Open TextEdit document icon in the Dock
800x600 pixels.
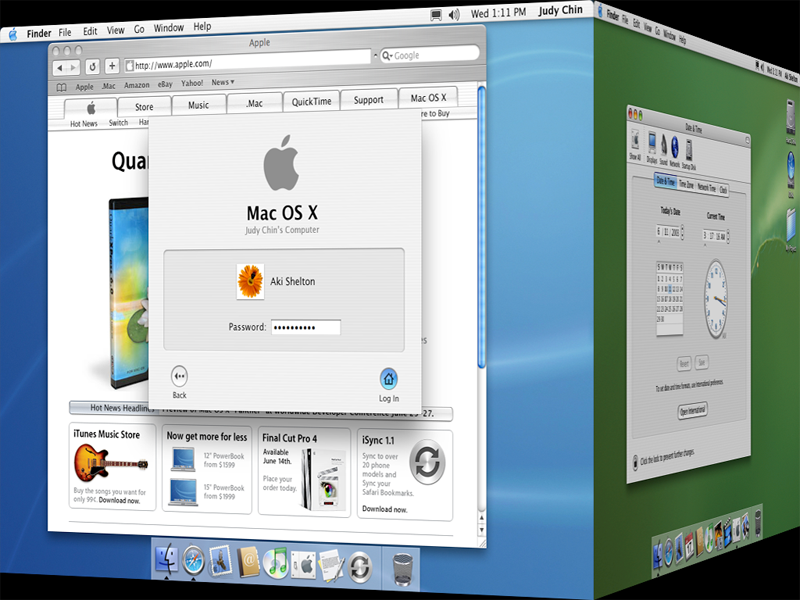click(x=332, y=566)
